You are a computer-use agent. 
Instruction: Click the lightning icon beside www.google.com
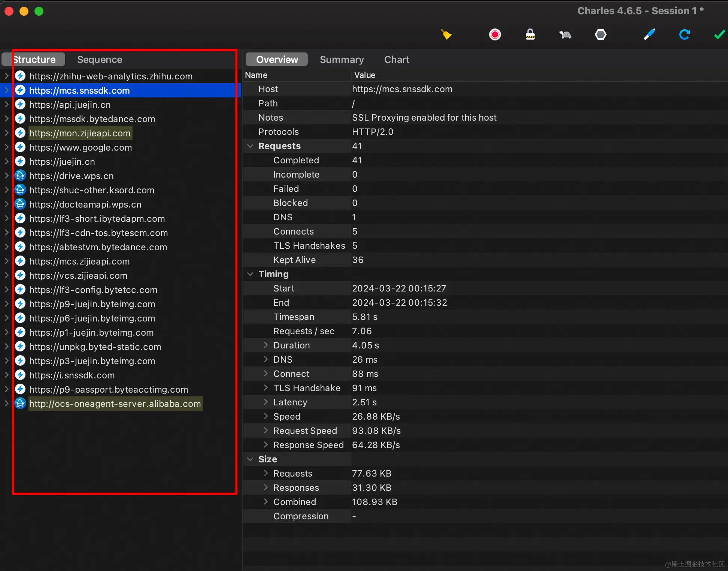tap(20, 147)
